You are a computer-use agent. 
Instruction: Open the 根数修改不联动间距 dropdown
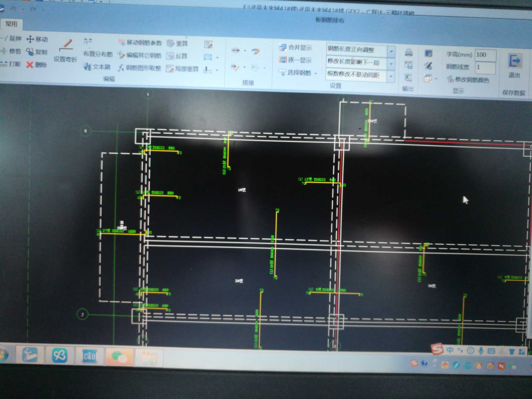(x=391, y=76)
